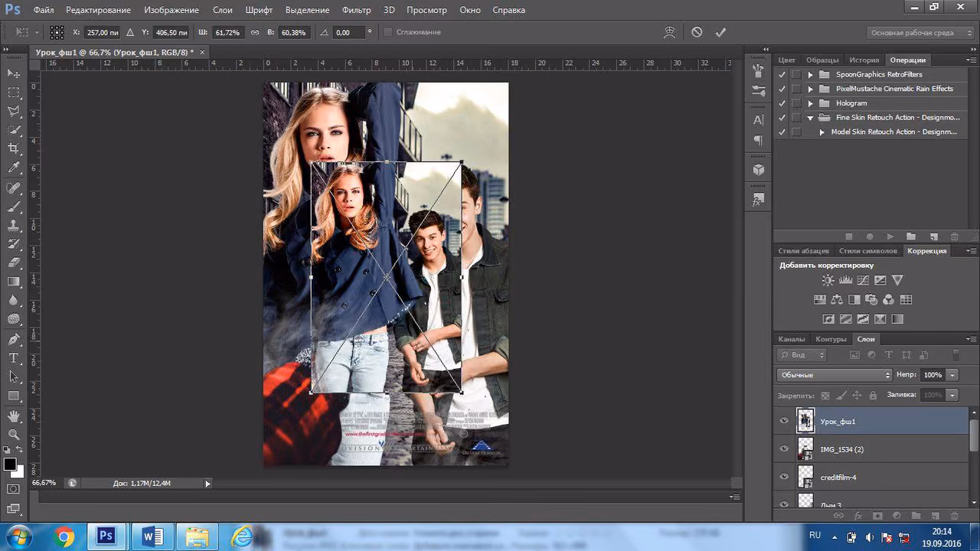Switch to the Контуры tab

(831, 339)
